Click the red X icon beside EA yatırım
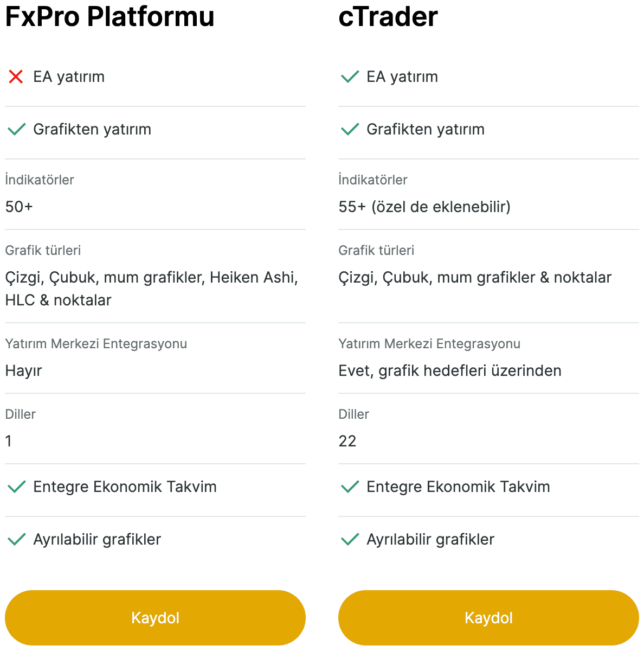This screenshot has height=652, width=644. coord(16,77)
